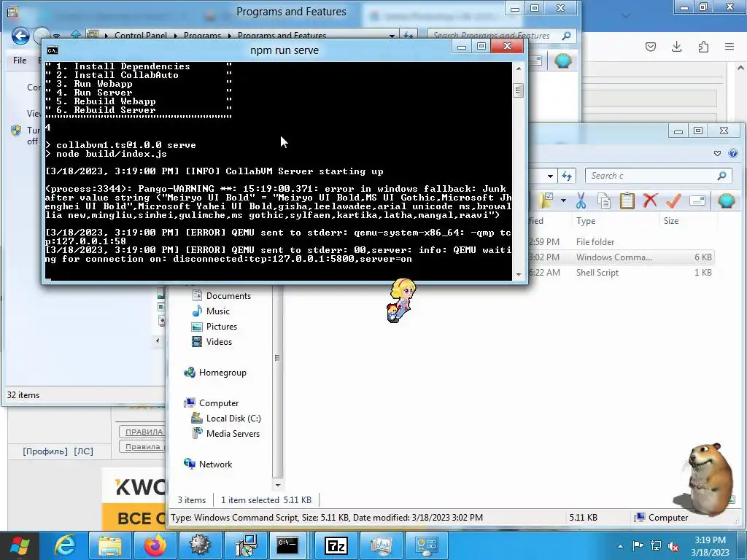Click the navigation pane scroll-down arrow
The width and height of the screenshot is (747, 560).
click(278, 485)
